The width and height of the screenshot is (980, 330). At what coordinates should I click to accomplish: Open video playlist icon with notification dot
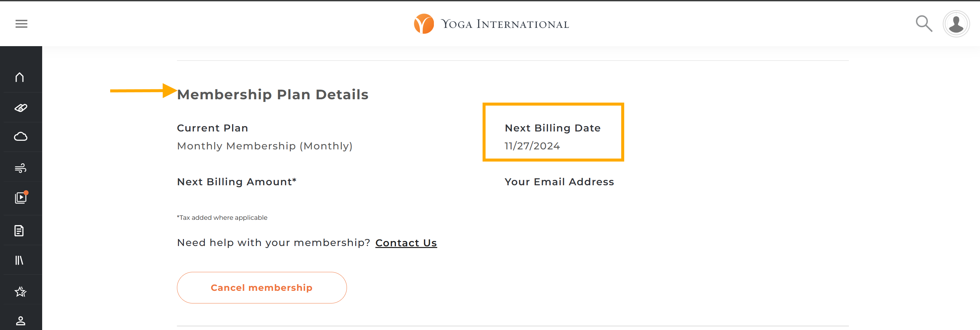(x=21, y=197)
